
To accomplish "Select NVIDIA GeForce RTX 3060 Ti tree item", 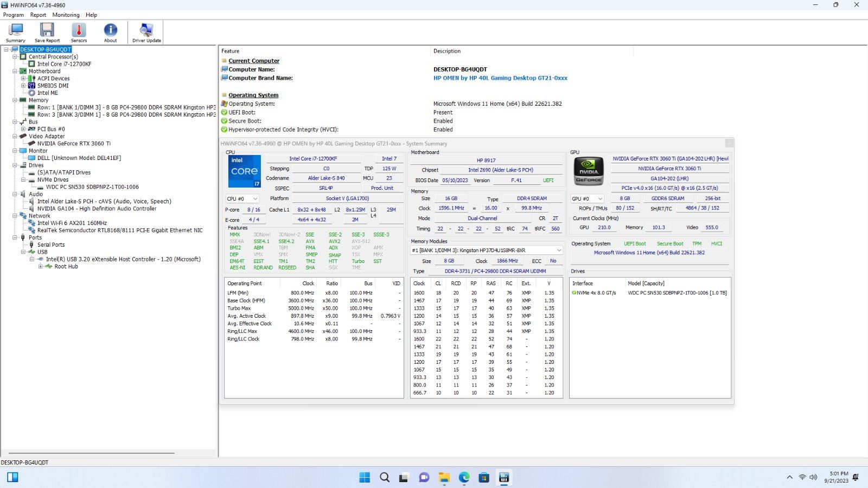I will pos(74,144).
